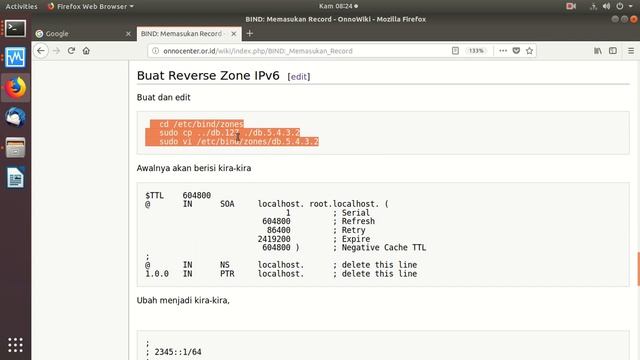
Task: Toggle reader view
Action: (456, 51)
